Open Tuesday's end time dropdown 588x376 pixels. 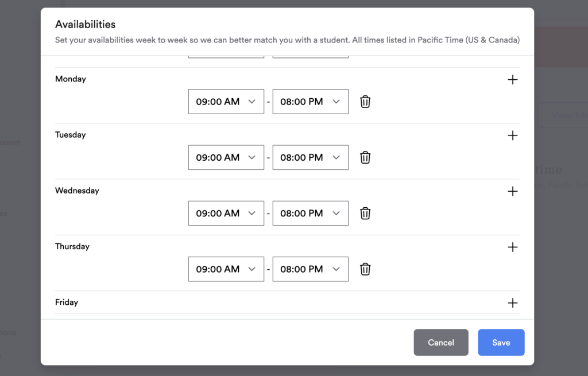(x=310, y=157)
